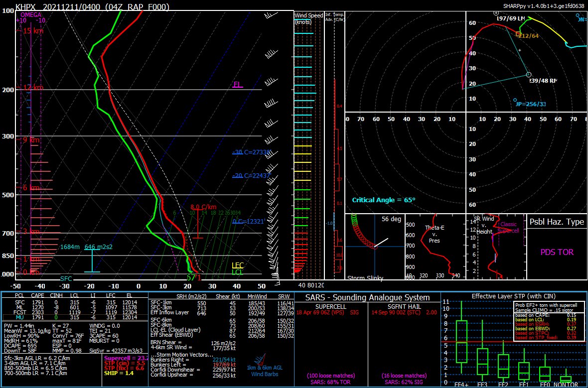
Task: Click the STP (fix) = 6.6 value
Action: (x=124, y=368)
